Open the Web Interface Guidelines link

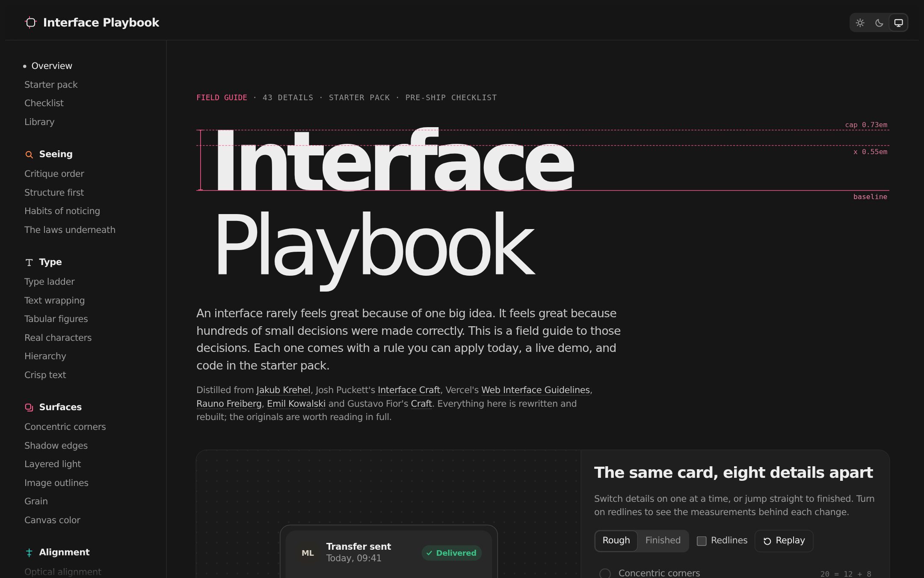536,390
